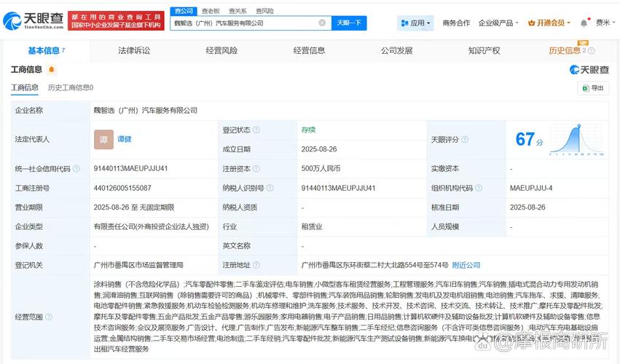Click the 天眼一下 search button

(x=349, y=23)
